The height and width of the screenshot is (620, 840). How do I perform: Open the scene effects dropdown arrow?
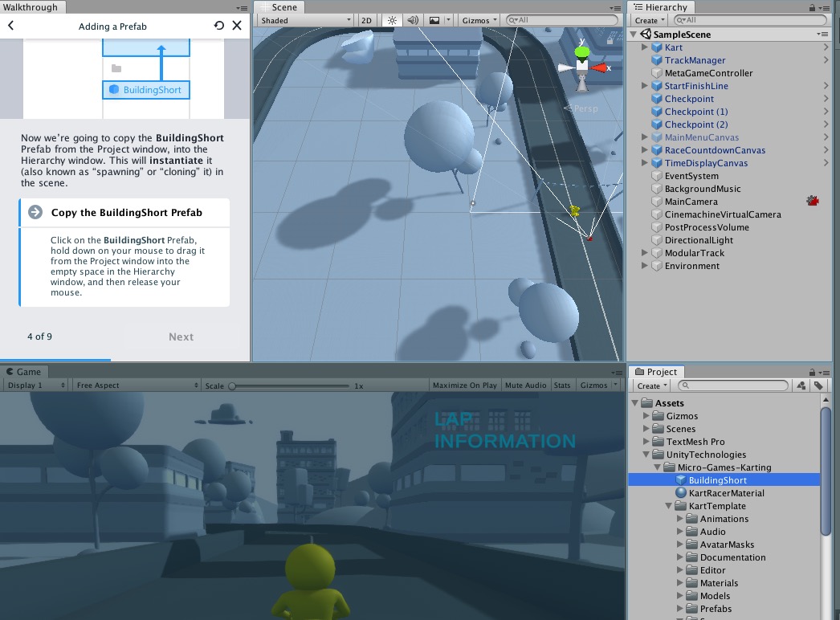[448, 20]
